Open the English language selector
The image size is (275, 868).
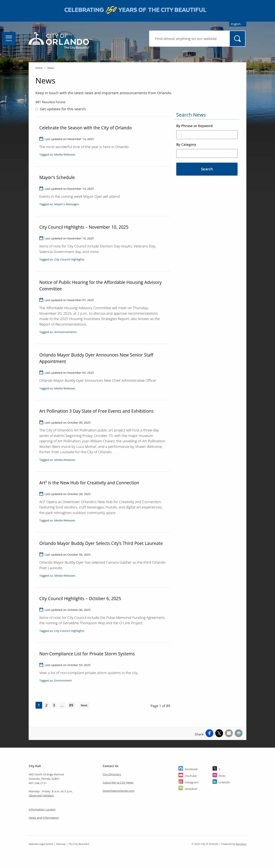click(x=238, y=24)
